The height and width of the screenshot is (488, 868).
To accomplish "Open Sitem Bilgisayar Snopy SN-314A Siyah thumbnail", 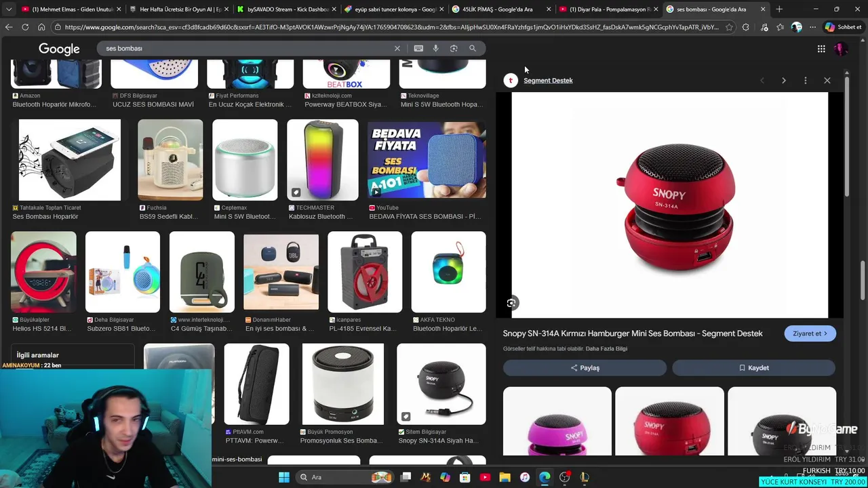I will (x=441, y=384).
